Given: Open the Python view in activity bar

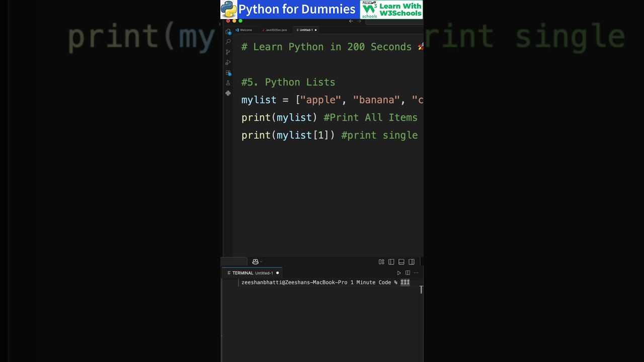Looking at the screenshot, I should (228, 93).
